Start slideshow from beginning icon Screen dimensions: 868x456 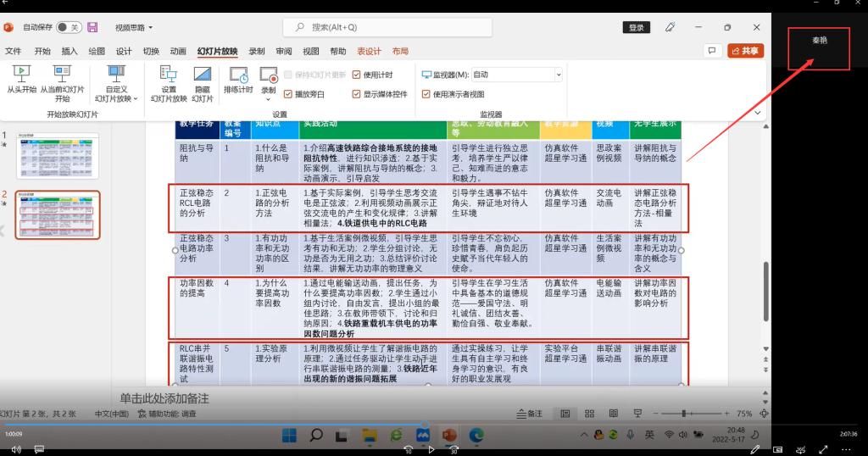coord(21,73)
